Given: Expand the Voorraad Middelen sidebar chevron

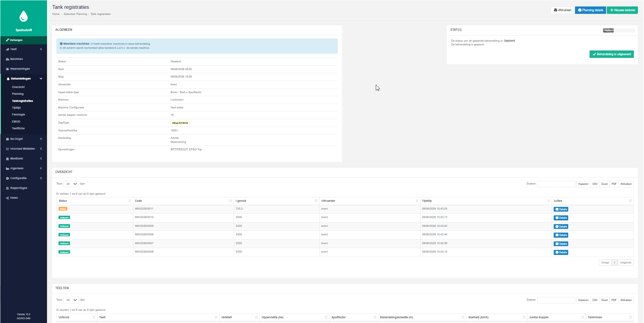Looking at the screenshot, I should coord(41,149).
